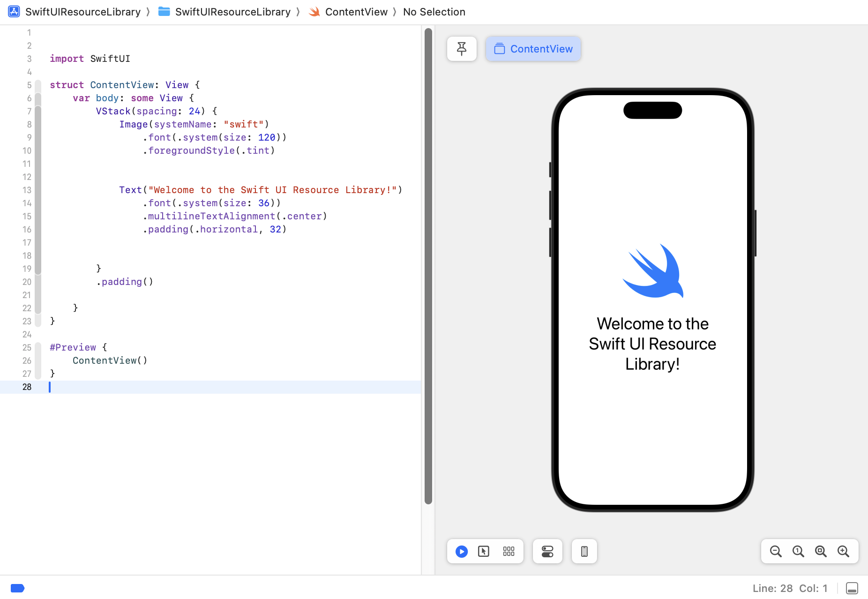
Task: Click ".multilineTextAlignment(.center)" line
Action: pos(235,216)
